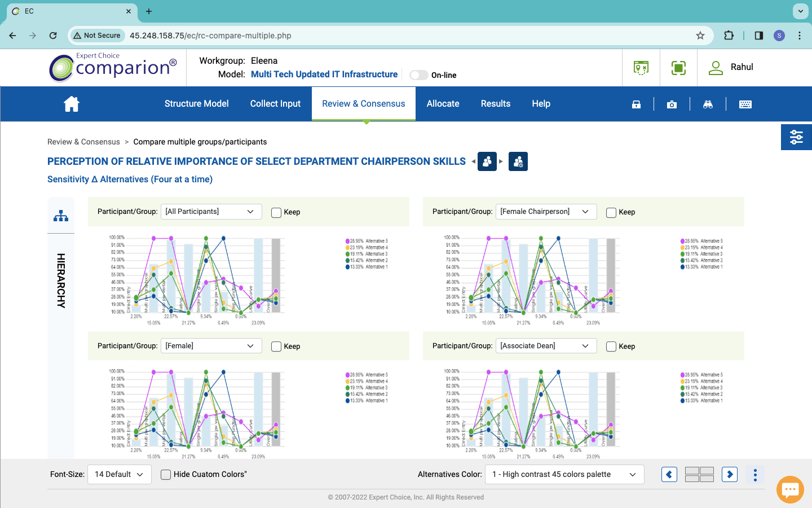Open a new browser tab
Image resolution: width=812 pixels, height=508 pixels.
[x=149, y=11]
